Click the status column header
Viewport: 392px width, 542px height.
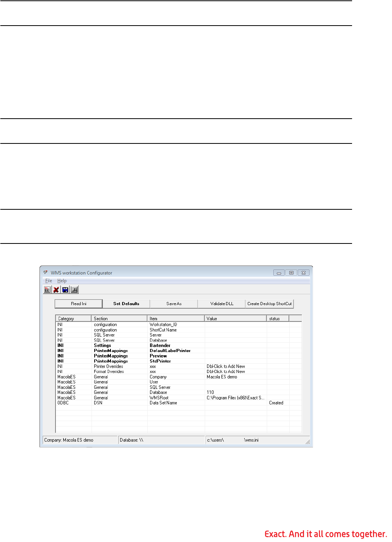[x=278, y=319]
